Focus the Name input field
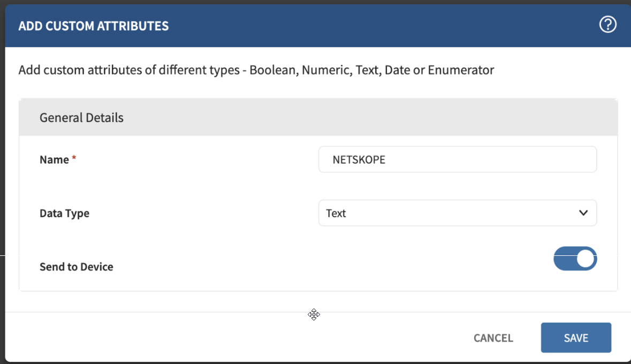Screen dimensions: 631x364 (x=458, y=160)
